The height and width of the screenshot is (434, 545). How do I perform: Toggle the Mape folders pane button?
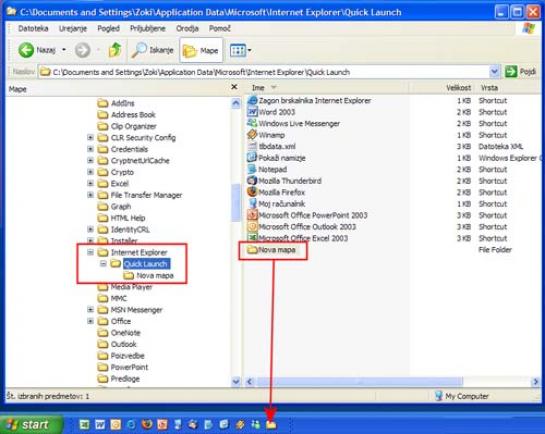click(201, 51)
